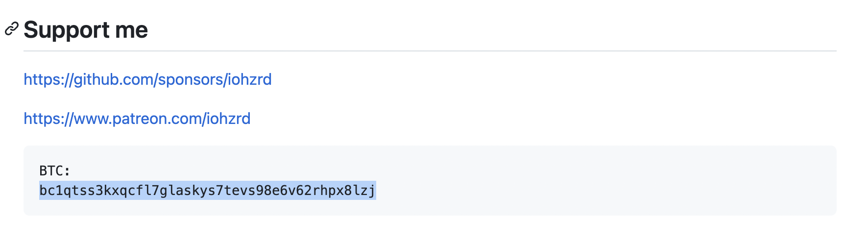Click 'github.com' portion of first link
The image size is (868, 244).
click(113, 79)
